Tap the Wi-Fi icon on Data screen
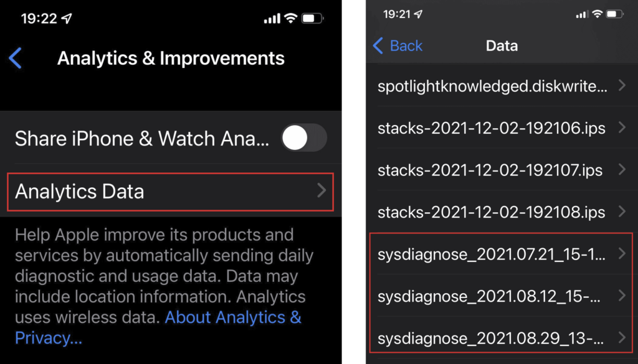The width and height of the screenshot is (638, 364). click(x=596, y=14)
